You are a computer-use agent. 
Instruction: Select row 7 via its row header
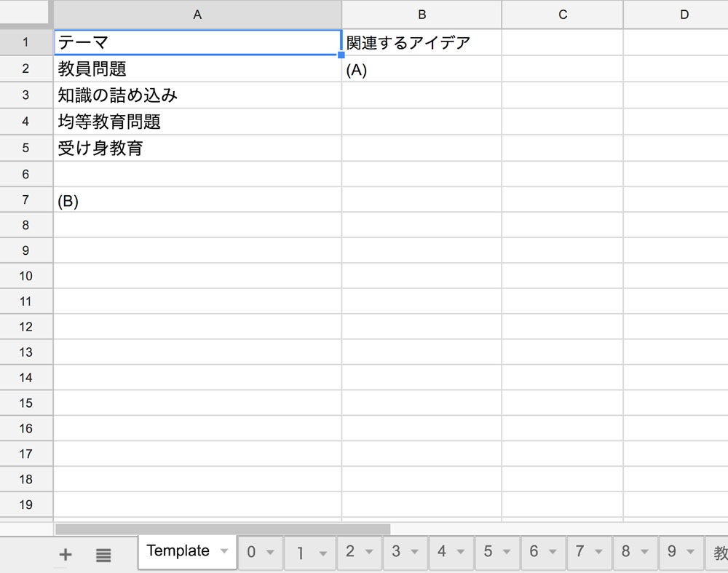(x=26, y=199)
